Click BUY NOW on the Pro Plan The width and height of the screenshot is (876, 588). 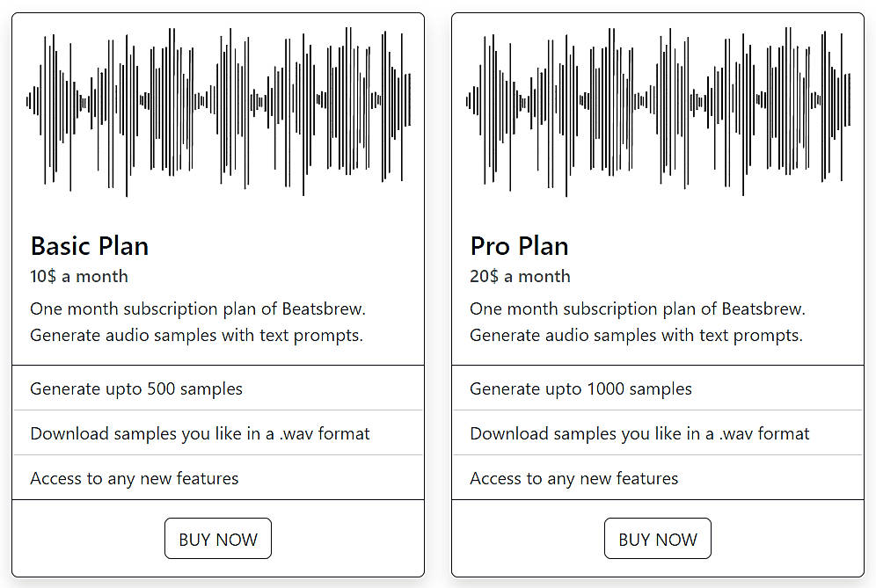pos(657,538)
